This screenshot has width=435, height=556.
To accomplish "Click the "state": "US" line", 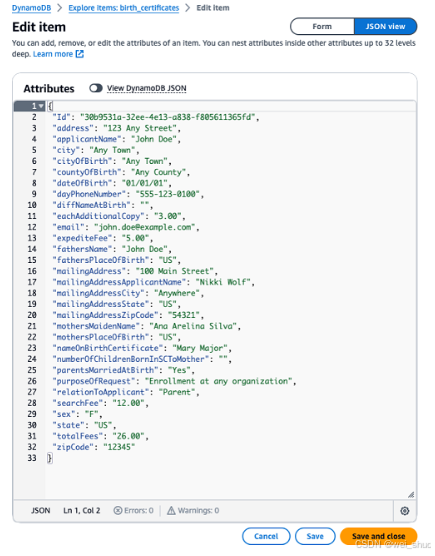I will tap(84, 425).
